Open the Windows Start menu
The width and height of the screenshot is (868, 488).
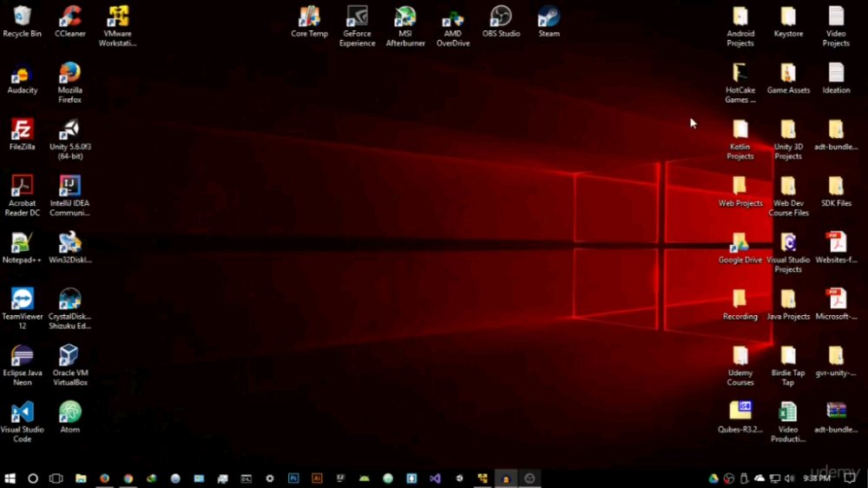10,478
